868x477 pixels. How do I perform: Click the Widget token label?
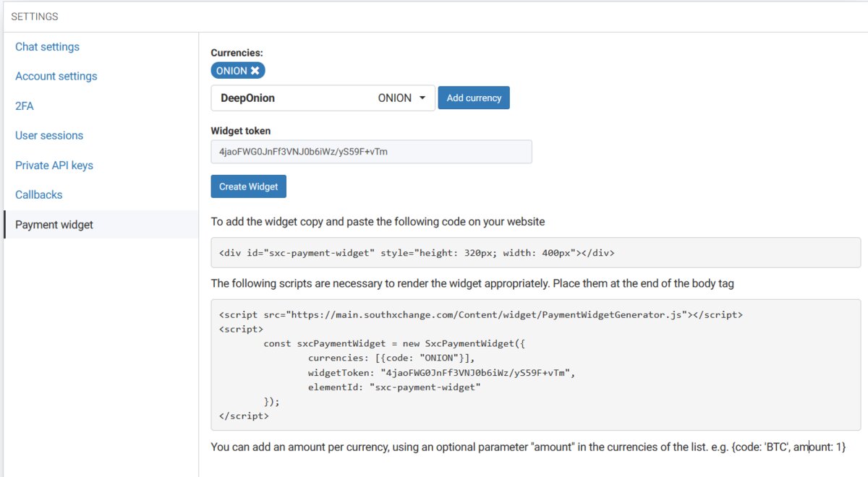tap(241, 131)
